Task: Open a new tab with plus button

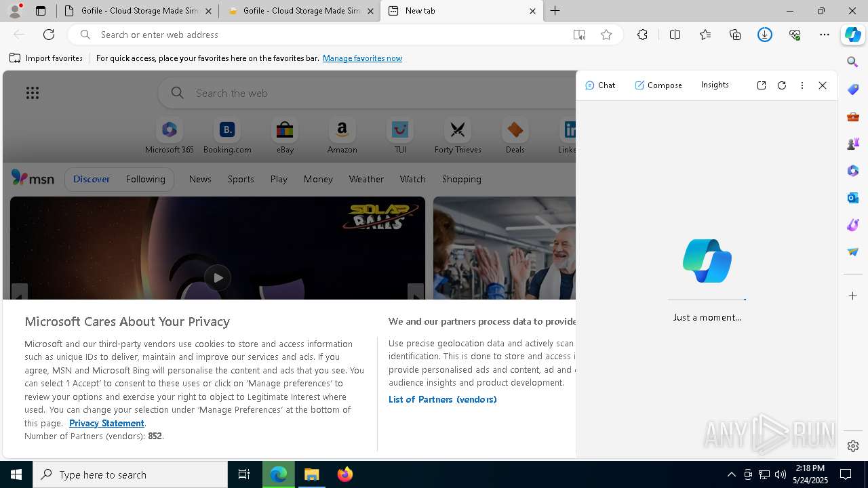Action: point(555,11)
